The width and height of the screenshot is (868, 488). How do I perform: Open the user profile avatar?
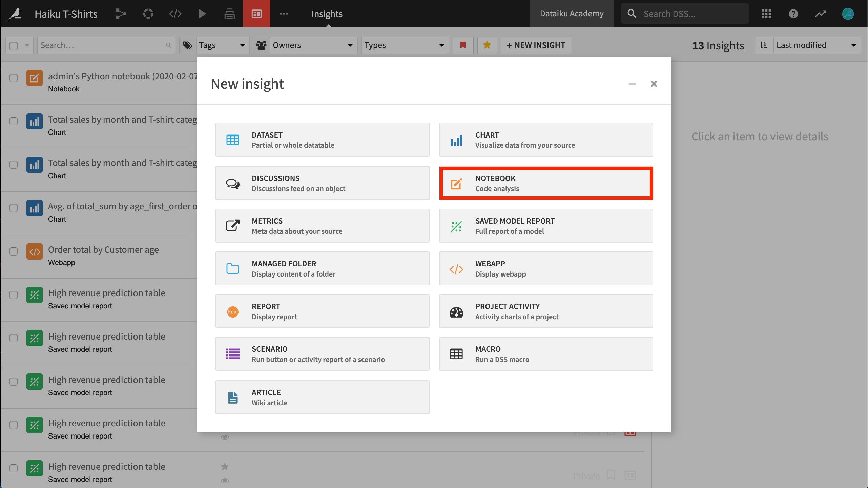click(848, 14)
